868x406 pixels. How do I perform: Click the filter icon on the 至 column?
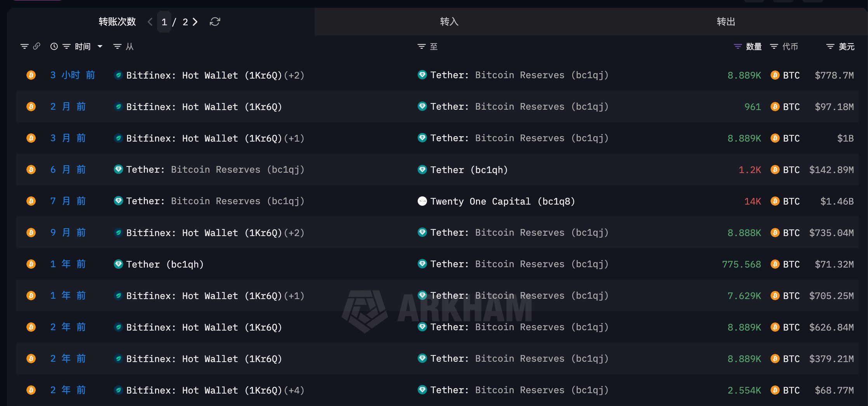[422, 46]
